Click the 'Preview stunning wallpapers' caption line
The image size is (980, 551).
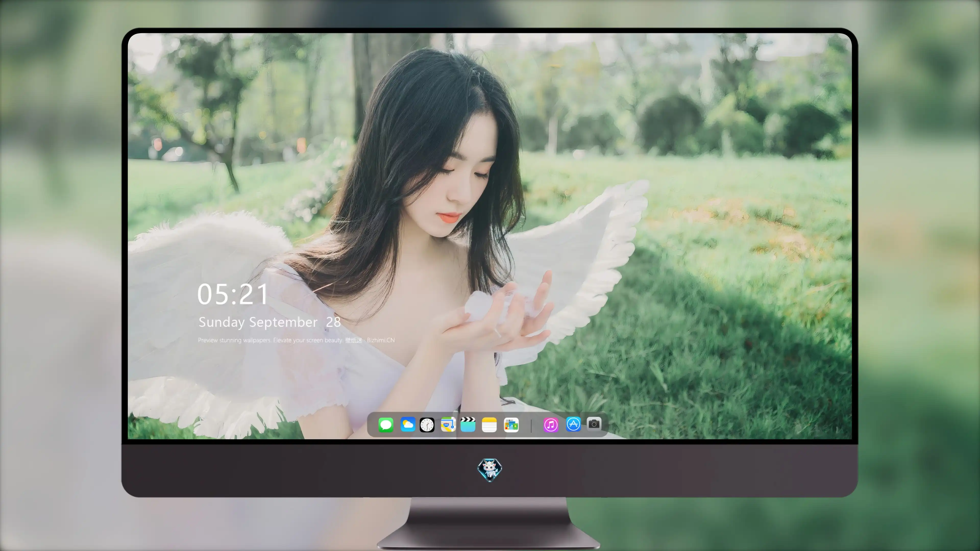(296, 340)
